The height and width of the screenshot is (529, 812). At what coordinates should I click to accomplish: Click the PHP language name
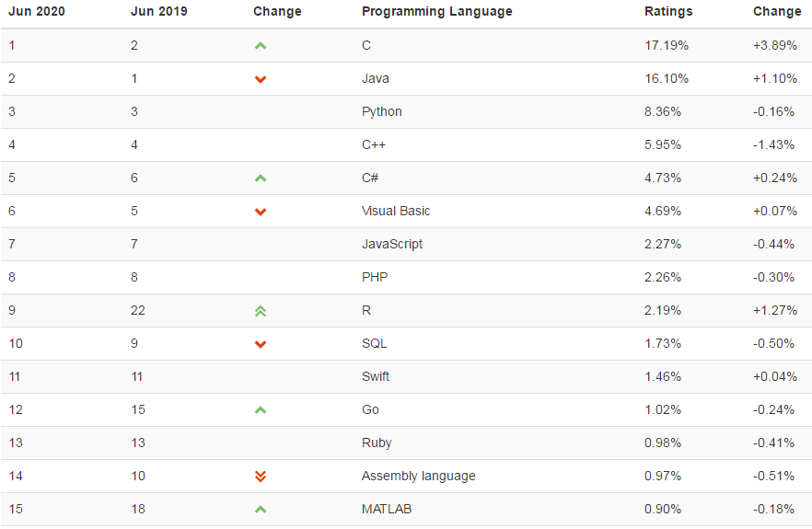coord(375,277)
